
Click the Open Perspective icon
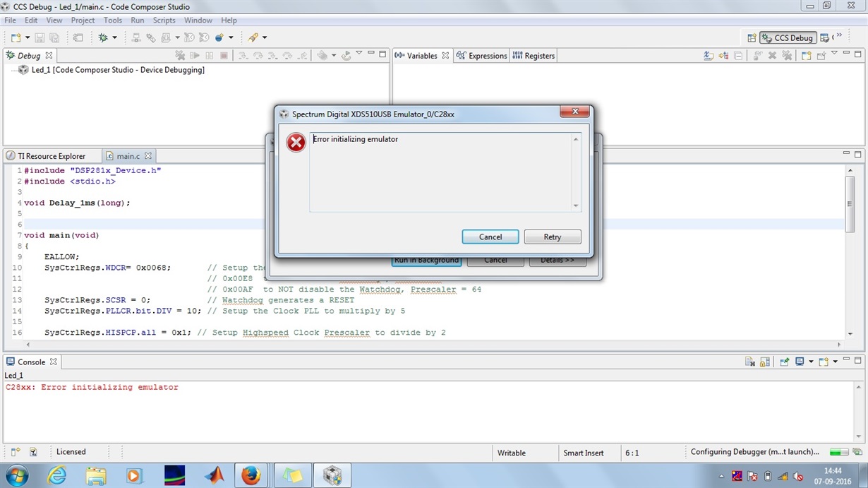tap(752, 38)
